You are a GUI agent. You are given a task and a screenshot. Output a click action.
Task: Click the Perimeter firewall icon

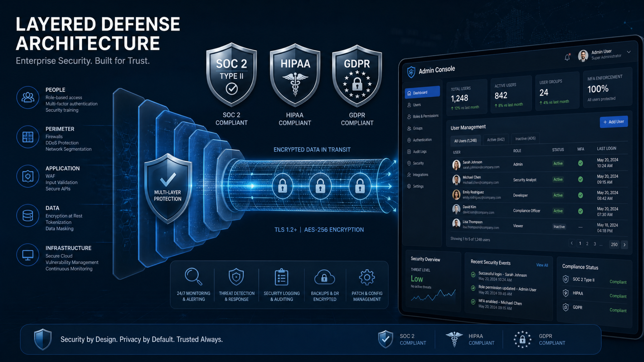[28, 137]
